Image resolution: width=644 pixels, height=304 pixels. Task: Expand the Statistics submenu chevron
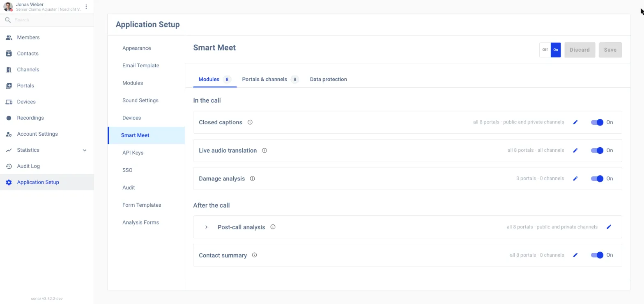[85, 150]
